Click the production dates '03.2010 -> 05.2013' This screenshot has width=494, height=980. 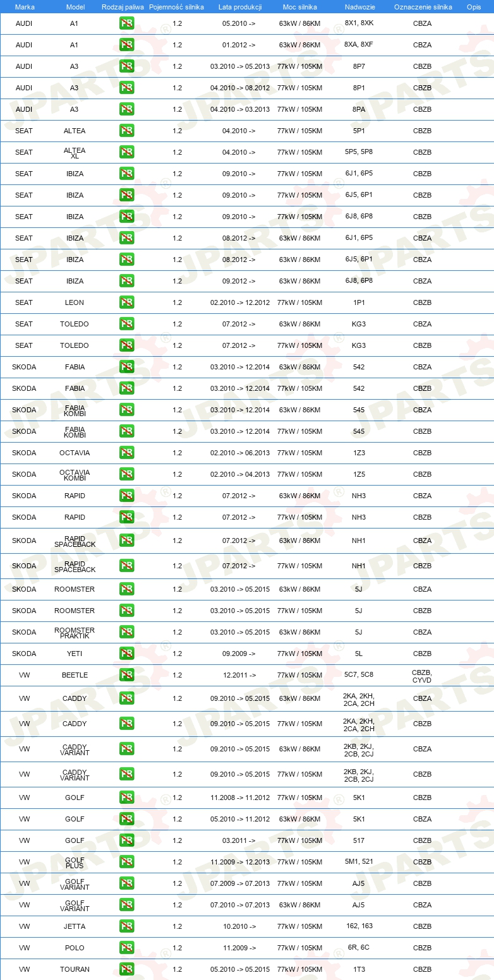240,66
